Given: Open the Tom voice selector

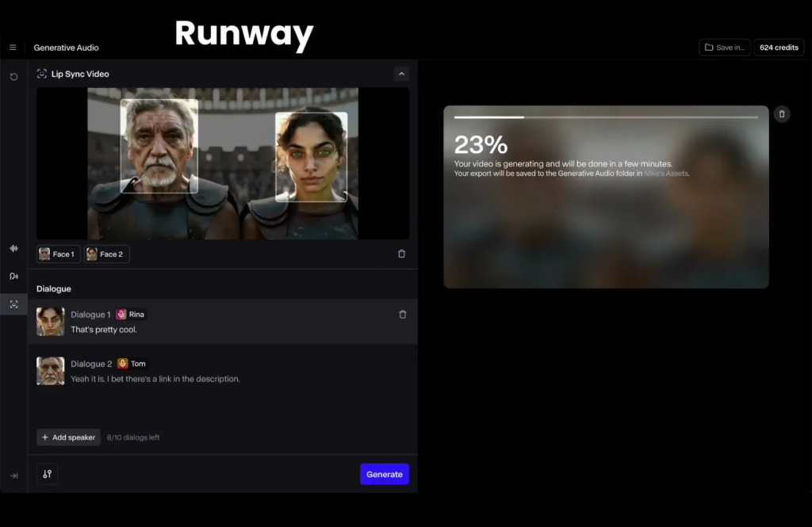Looking at the screenshot, I should 132,364.
